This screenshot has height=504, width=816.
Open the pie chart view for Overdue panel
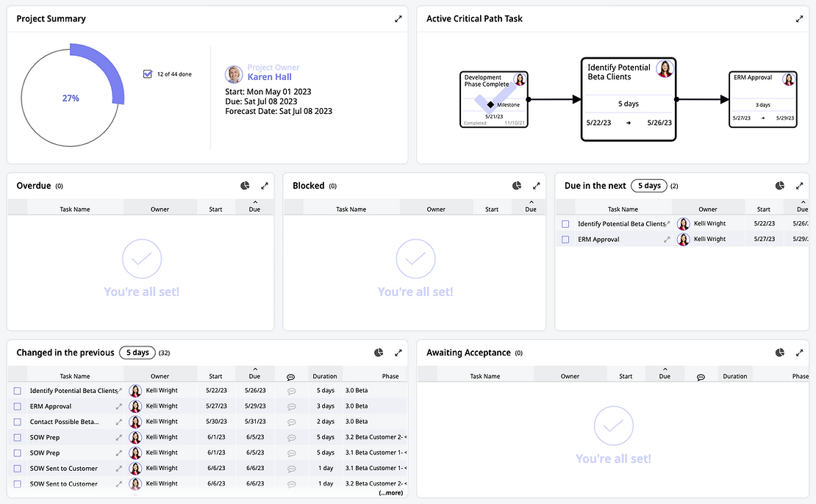click(245, 185)
